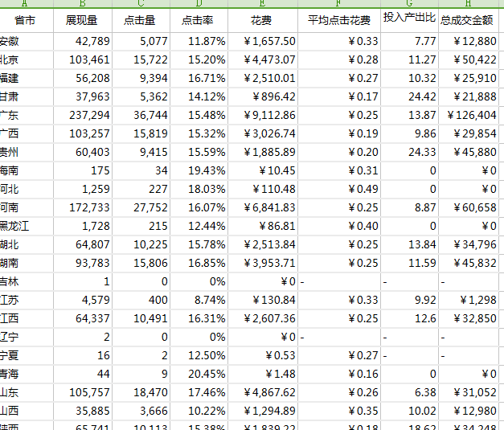Select ROI cell 6.38
Viewport: 504px width, 430px height.
(x=409, y=393)
